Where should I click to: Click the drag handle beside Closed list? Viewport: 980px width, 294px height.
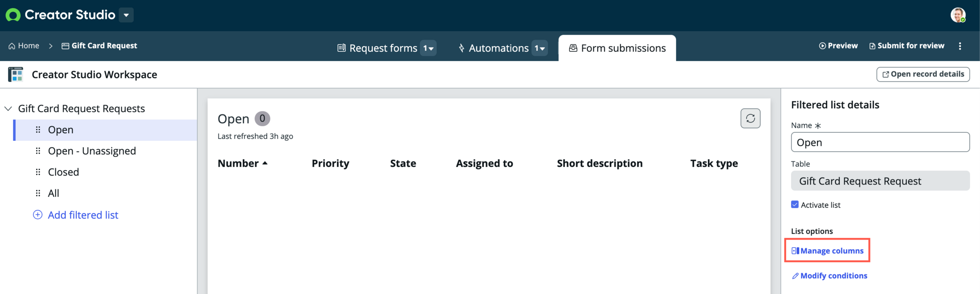pyautogui.click(x=38, y=172)
